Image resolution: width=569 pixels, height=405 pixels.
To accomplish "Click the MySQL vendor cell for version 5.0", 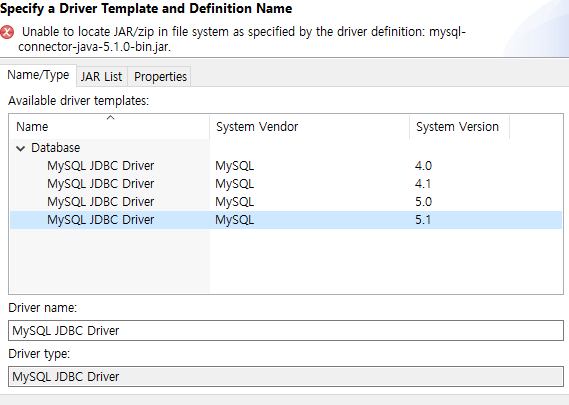I will tap(234, 202).
